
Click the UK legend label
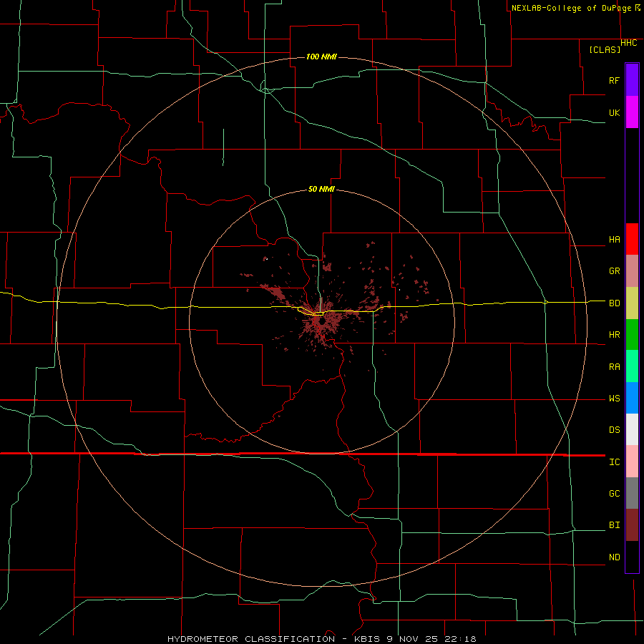click(x=614, y=112)
